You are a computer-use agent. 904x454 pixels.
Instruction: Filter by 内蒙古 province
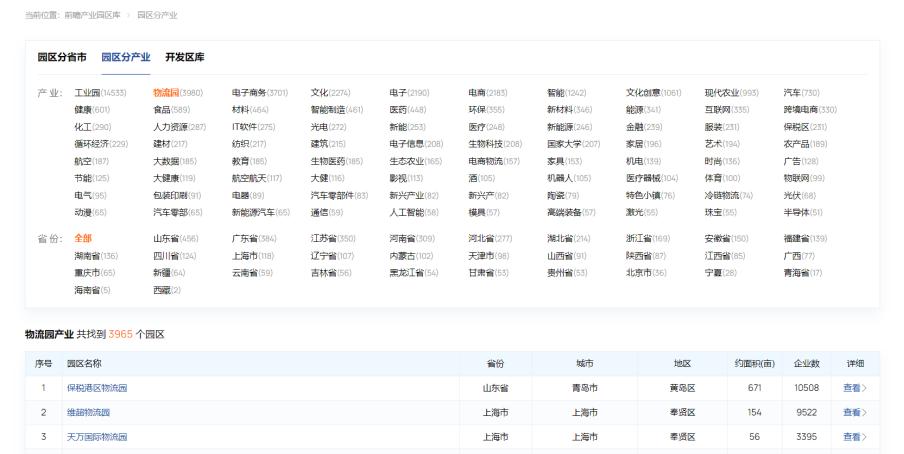pos(411,256)
